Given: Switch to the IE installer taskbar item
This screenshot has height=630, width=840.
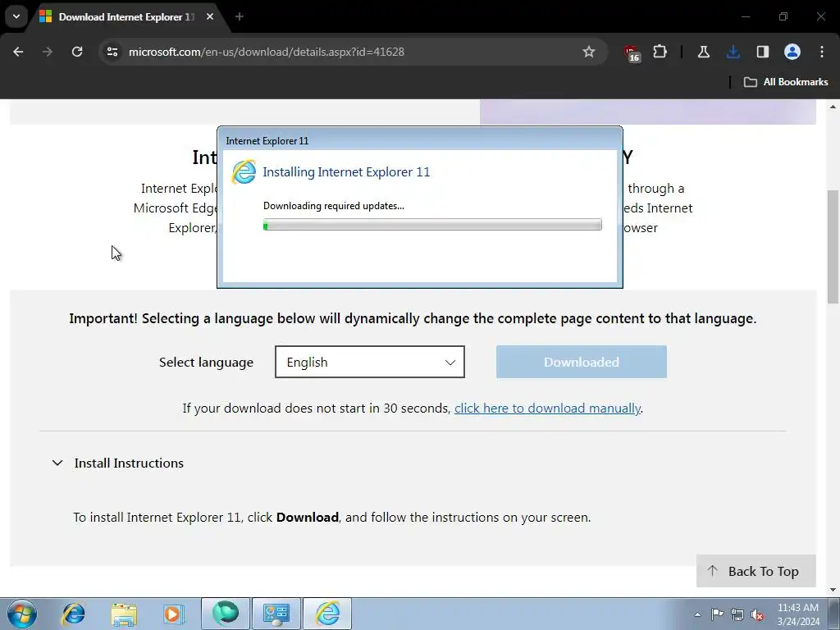Looking at the screenshot, I should tap(327, 614).
